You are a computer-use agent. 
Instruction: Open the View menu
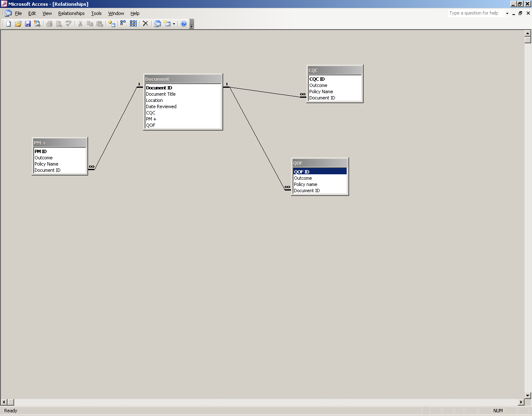point(47,13)
